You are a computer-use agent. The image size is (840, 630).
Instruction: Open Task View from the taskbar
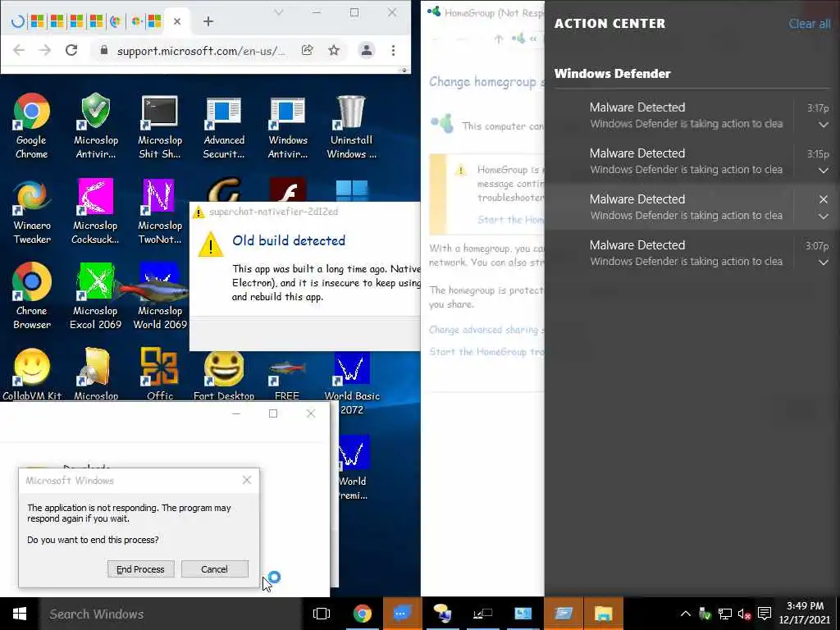click(x=322, y=614)
